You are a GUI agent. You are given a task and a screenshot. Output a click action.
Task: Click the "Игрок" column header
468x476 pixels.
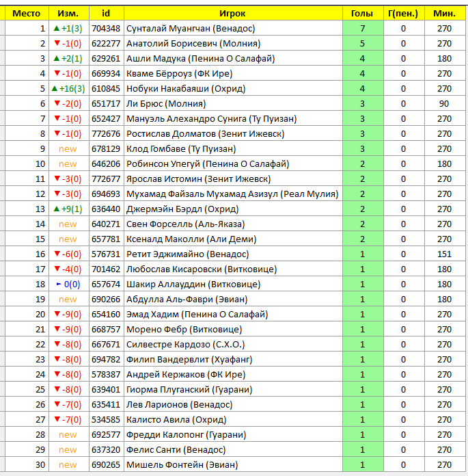click(233, 14)
